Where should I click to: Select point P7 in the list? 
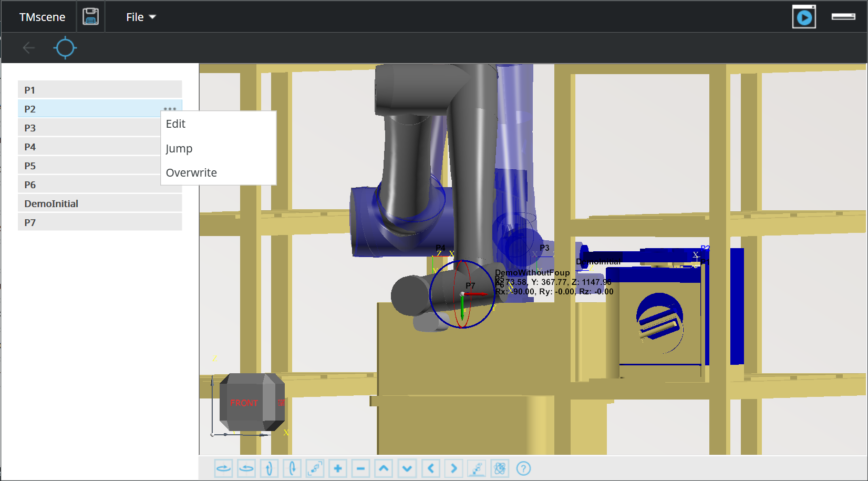(x=100, y=222)
